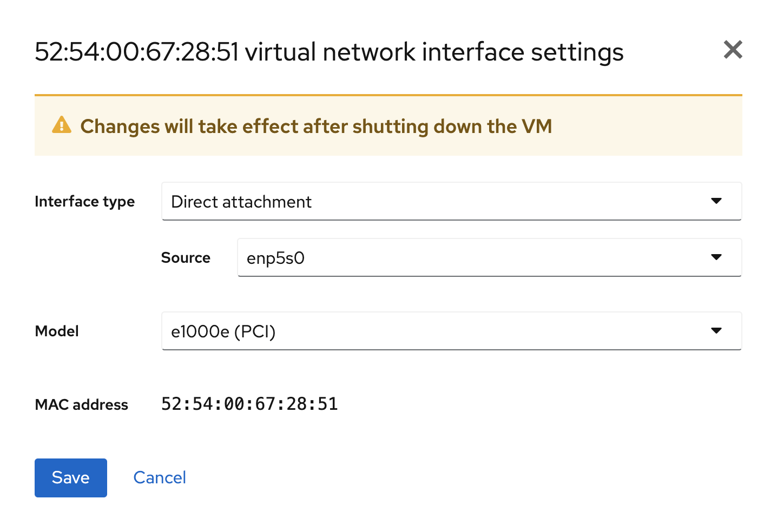Click the caret icon on Model field
This screenshot has width=777, height=532.
coord(716,330)
